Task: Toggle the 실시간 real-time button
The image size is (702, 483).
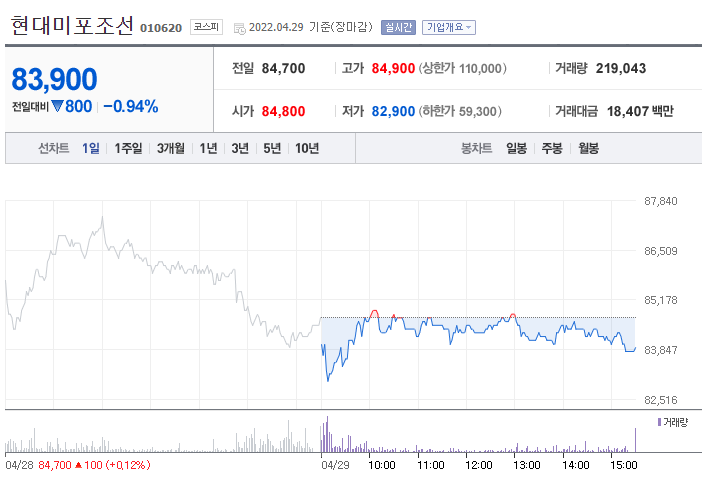Action: click(x=398, y=27)
